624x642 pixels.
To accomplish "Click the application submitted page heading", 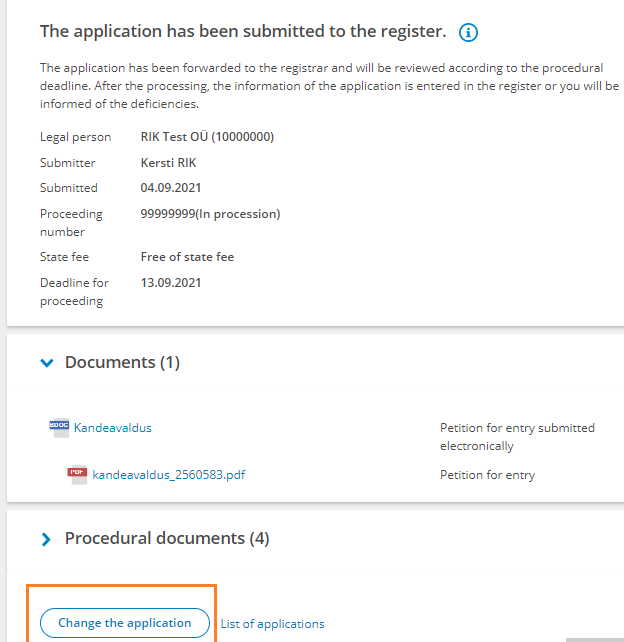I will (243, 32).
